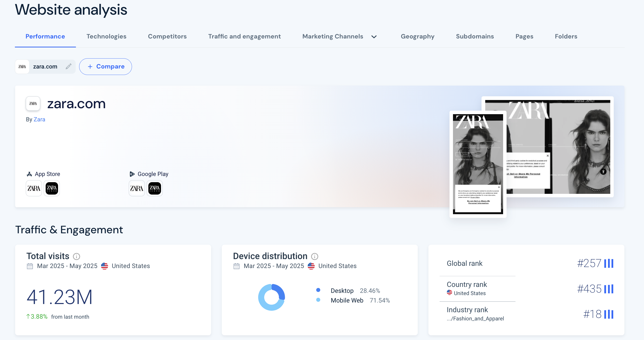Open the white Zara App Store app
This screenshot has height=340, width=644.
click(34, 188)
